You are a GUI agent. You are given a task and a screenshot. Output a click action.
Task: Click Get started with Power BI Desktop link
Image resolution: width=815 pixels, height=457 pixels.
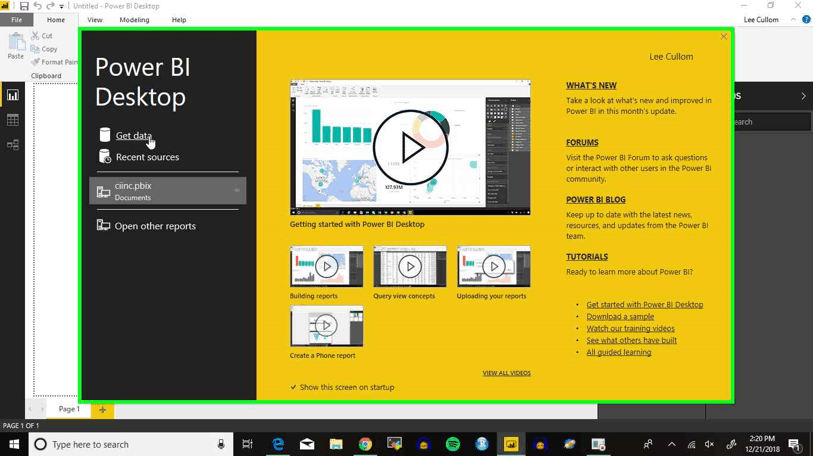[x=645, y=305]
